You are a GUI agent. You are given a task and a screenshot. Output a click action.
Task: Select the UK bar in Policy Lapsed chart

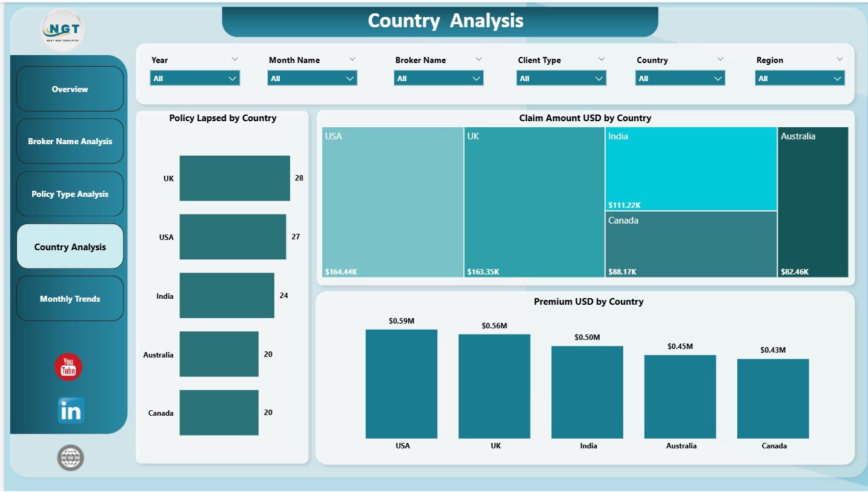tap(234, 178)
